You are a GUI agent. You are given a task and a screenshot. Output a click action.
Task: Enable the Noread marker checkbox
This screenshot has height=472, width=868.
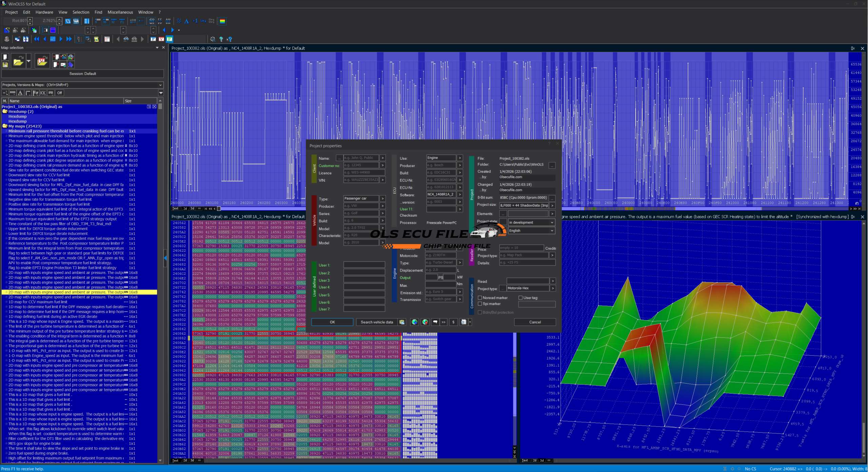480,298
